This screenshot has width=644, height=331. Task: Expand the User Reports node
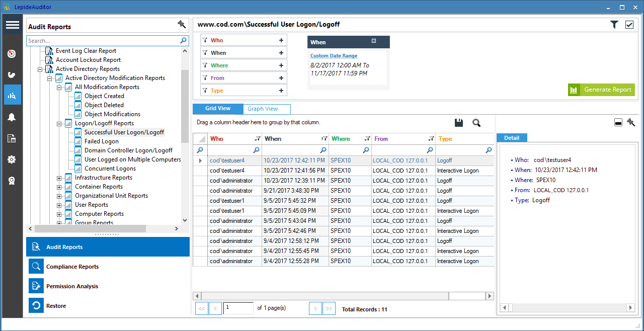point(59,205)
